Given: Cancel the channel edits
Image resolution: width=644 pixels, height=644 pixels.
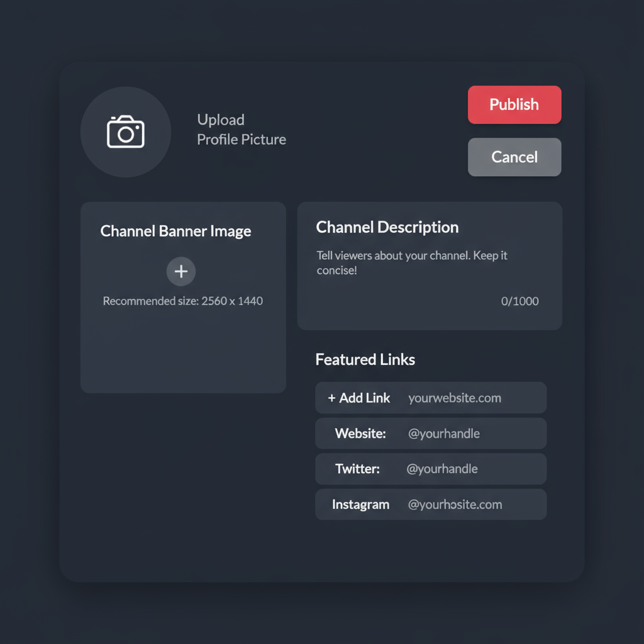Looking at the screenshot, I should 514,157.
